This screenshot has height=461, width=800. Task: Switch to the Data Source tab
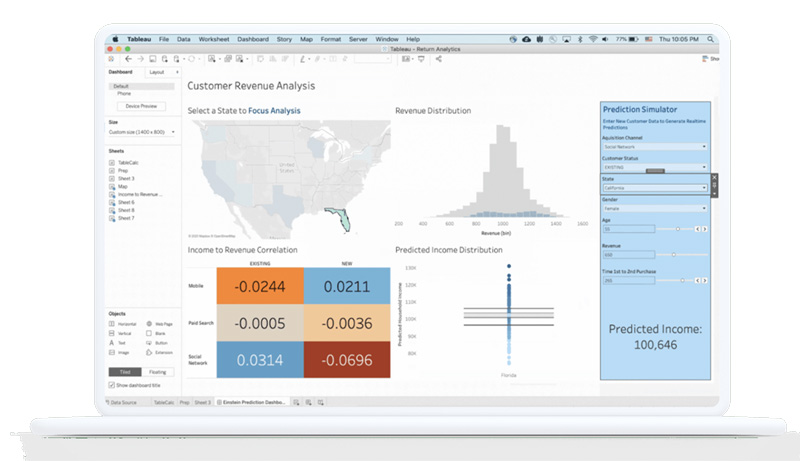121,402
